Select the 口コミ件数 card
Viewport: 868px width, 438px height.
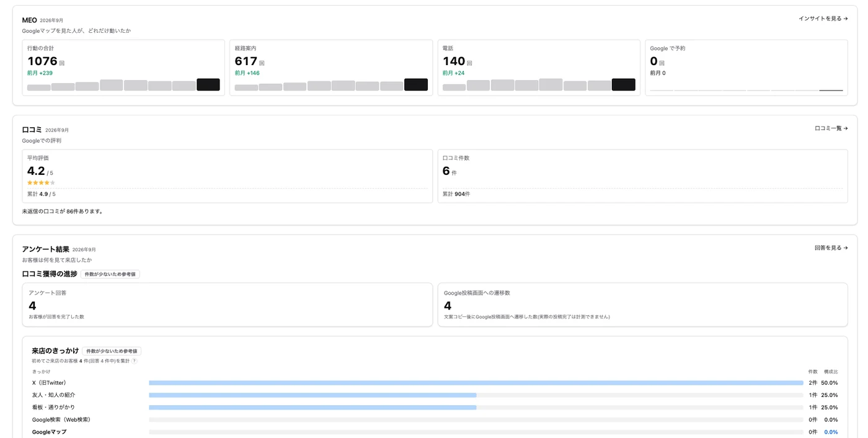643,176
